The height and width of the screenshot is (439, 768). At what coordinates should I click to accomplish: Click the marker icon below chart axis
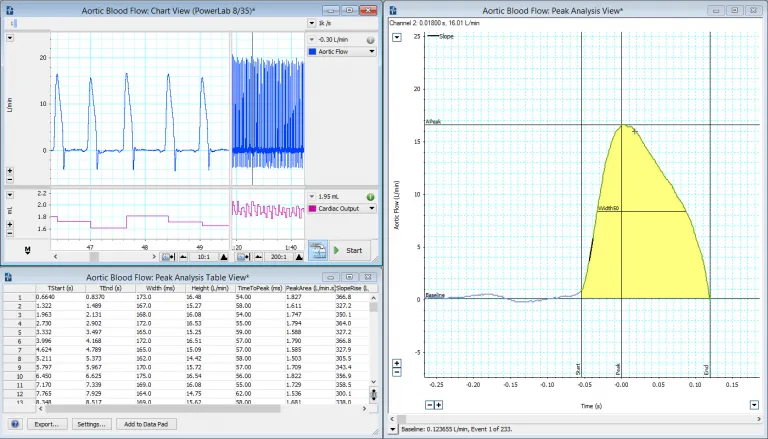point(27,248)
